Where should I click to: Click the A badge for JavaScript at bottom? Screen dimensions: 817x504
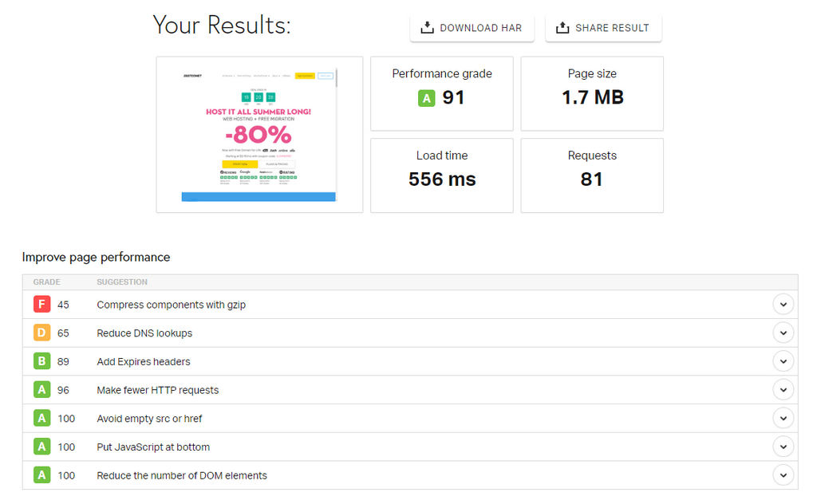click(x=41, y=447)
